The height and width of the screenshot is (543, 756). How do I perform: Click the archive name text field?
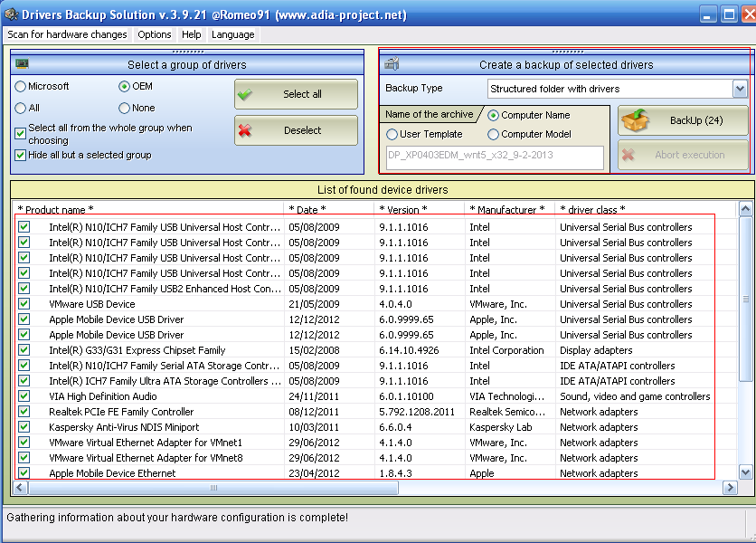(x=495, y=157)
